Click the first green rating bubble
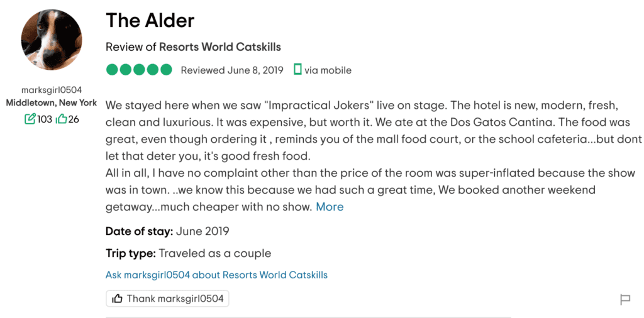The height and width of the screenshot is (318, 644). click(x=112, y=70)
